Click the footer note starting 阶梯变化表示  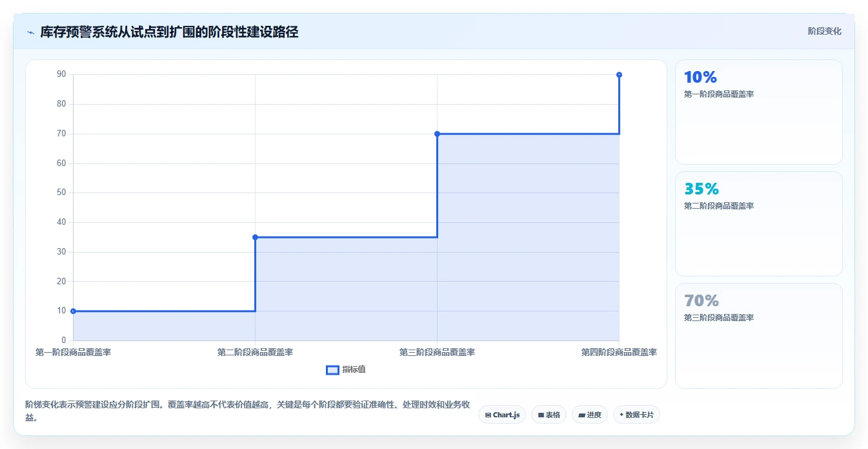click(x=247, y=411)
